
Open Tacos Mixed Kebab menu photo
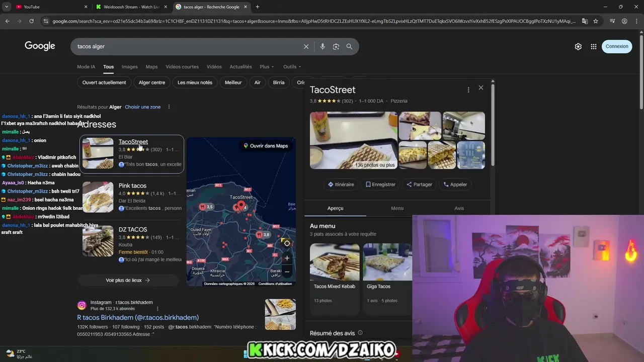tap(335, 262)
